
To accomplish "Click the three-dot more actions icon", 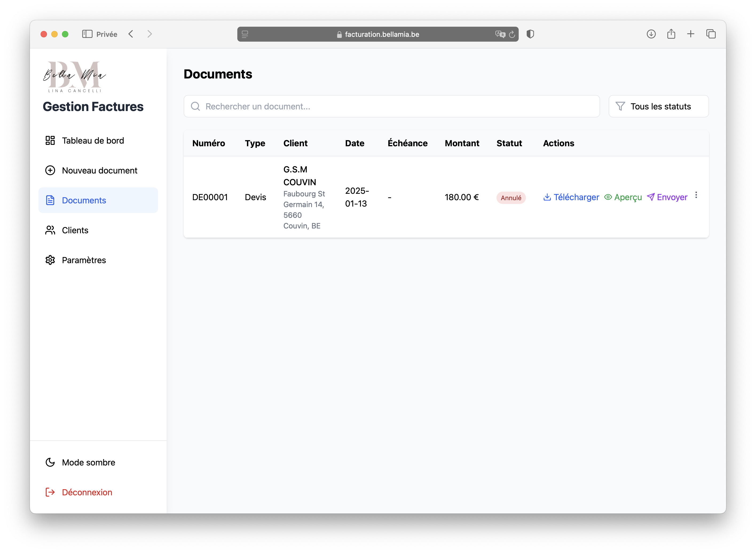I will 696,195.
